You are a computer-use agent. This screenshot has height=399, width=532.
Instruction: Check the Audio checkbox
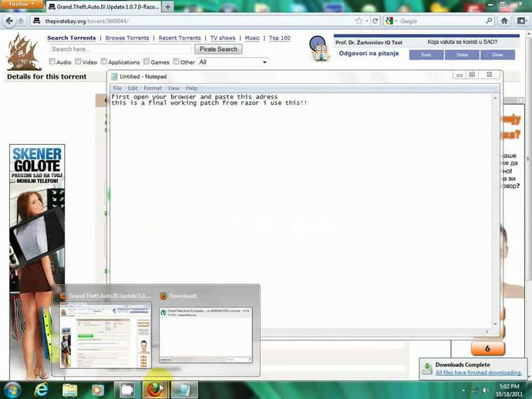[x=52, y=62]
